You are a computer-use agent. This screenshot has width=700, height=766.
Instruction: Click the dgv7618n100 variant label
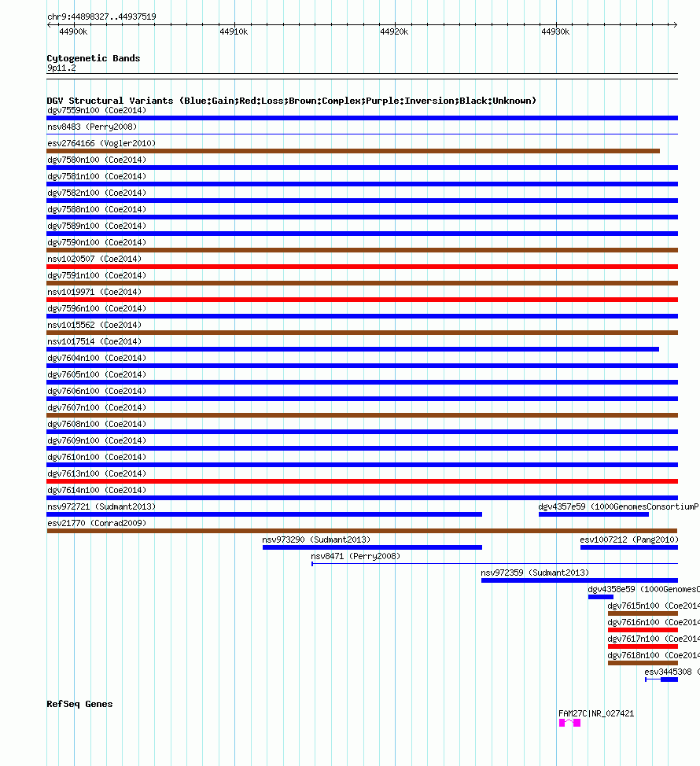click(654, 656)
